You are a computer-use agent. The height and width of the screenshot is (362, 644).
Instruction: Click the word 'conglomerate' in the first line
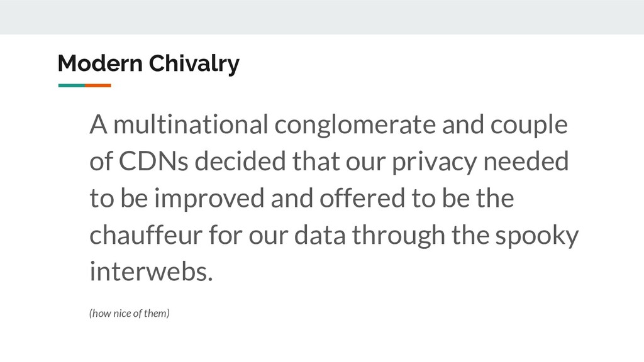[355, 126]
